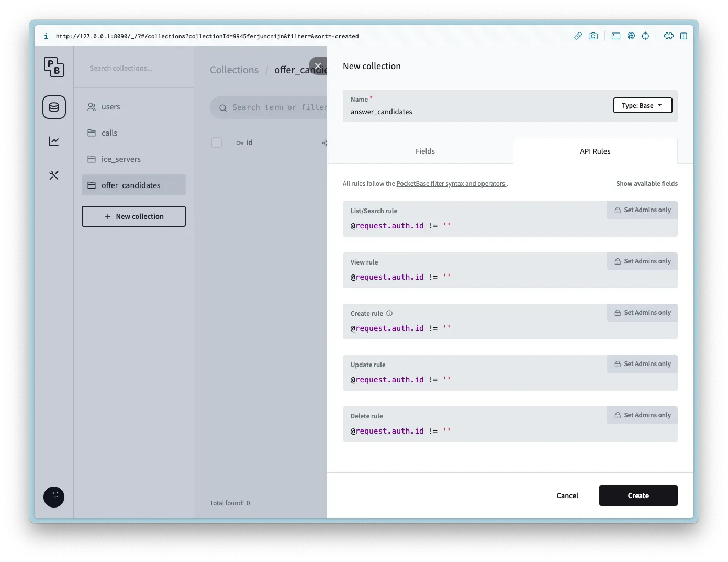The image size is (728, 562).
Task: Select the ice_servers collection
Action: 121,159
